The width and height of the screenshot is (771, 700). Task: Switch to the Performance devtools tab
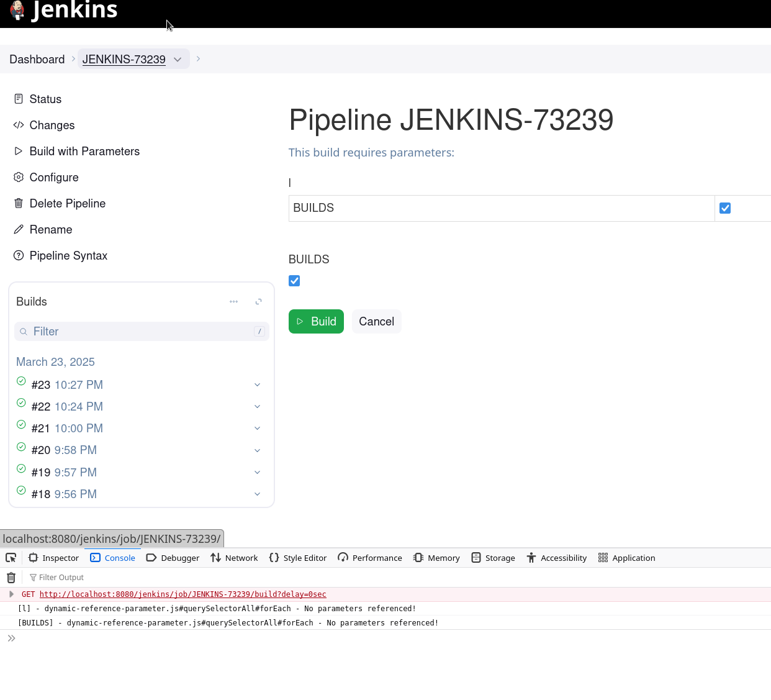(370, 558)
